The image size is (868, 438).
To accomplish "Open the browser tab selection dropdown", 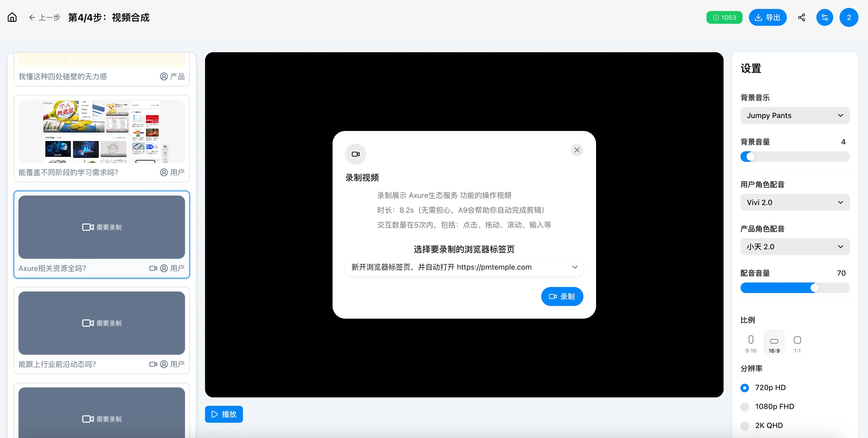I will tap(464, 267).
